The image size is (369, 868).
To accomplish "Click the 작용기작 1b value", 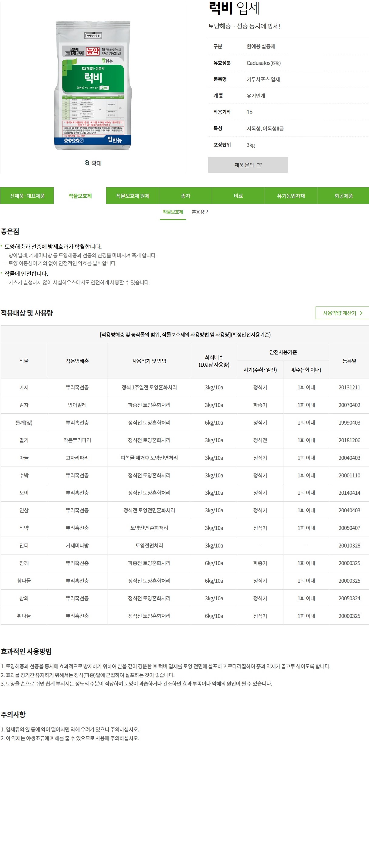I will pos(249,112).
